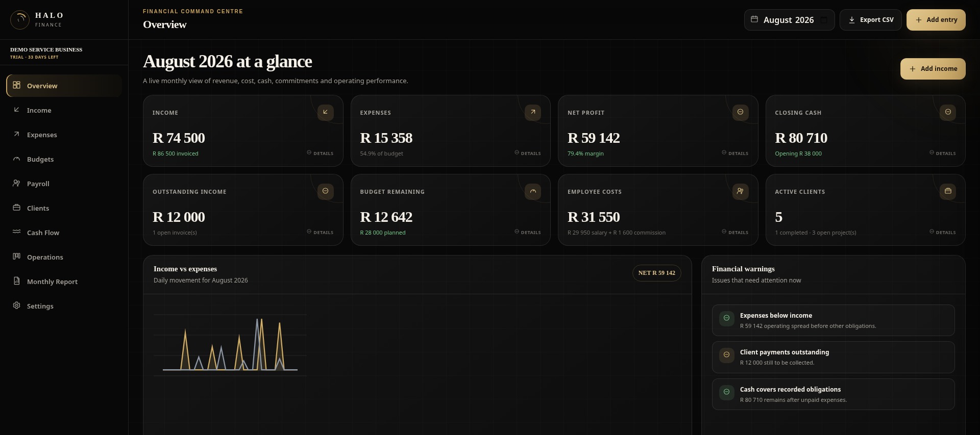Open the Overview page in sidebar
The image size is (980, 435).
[x=64, y=86]
